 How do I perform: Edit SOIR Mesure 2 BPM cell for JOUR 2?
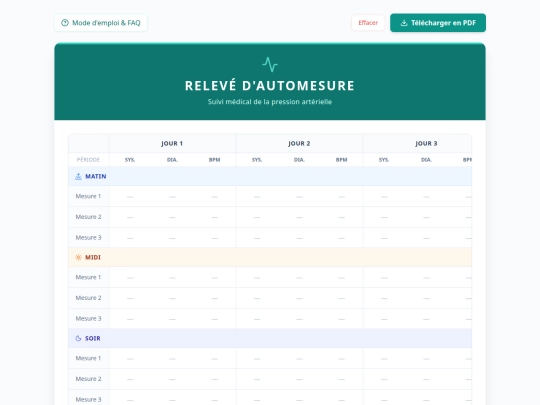[x=342, y=379]
